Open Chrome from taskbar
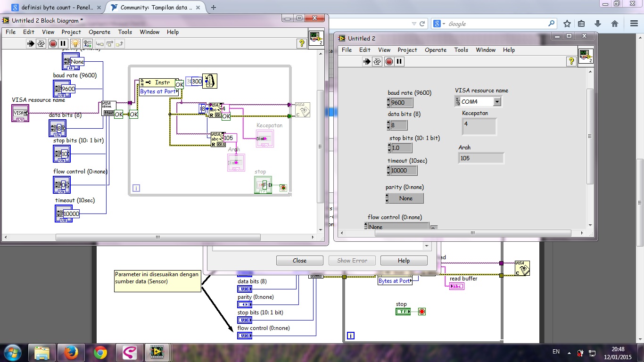This screenshot has height=362, width=644. (100, 353)
